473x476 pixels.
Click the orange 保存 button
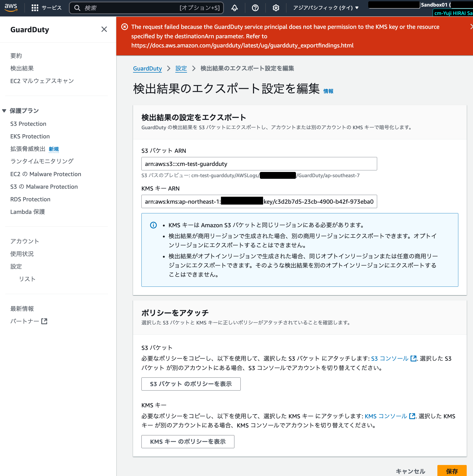click(452, 471)
